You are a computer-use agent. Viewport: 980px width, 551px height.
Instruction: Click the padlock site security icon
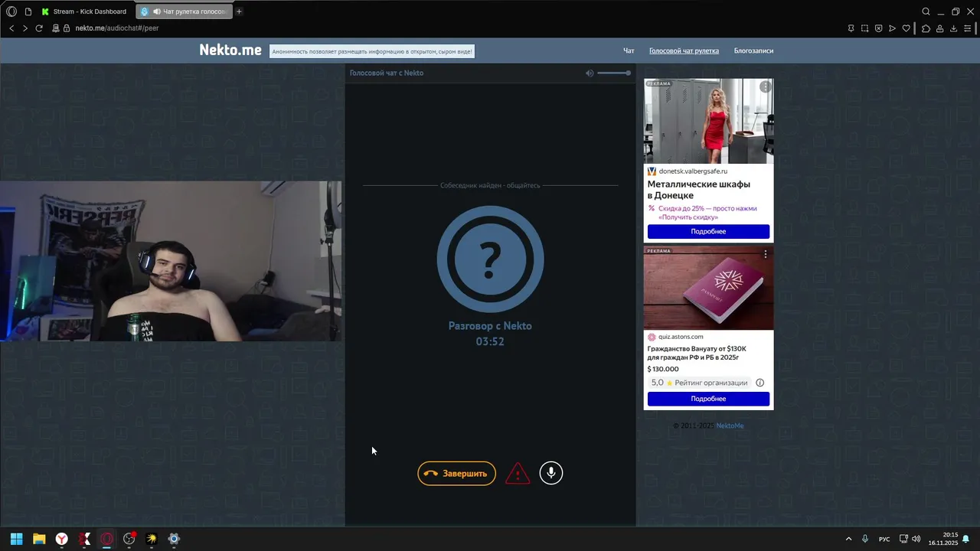[x=67, y=28]
